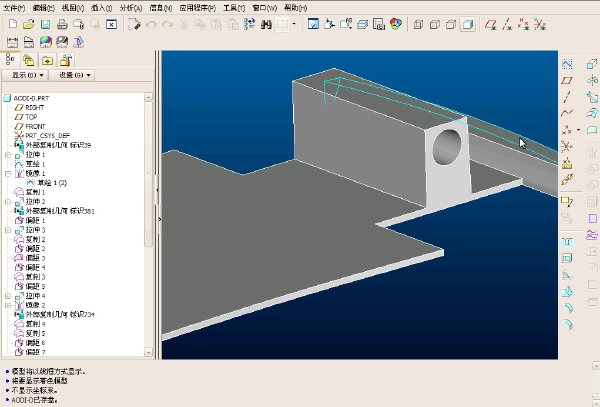Click the Open file folder icon
The image size is (600, 407).
(x=29, y=24)
